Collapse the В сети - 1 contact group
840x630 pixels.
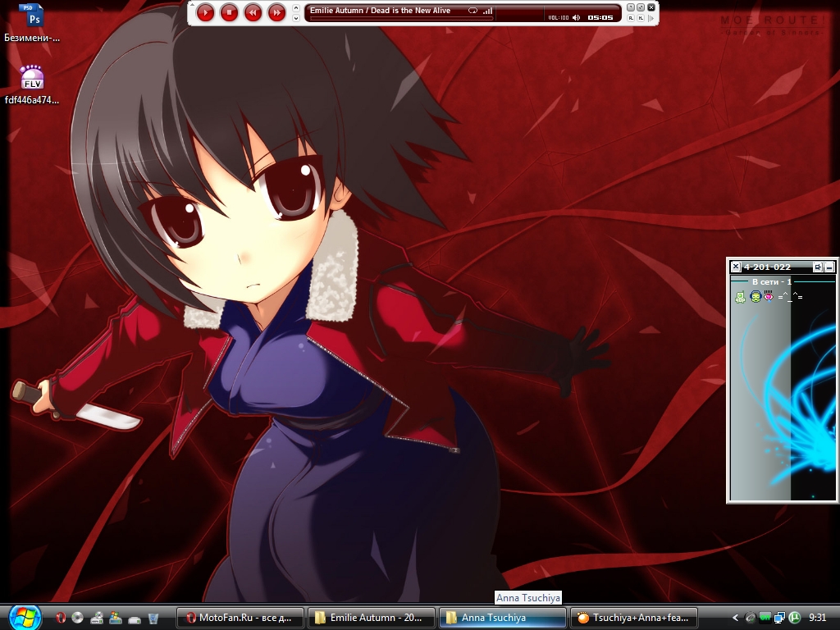tap(771, 281)
